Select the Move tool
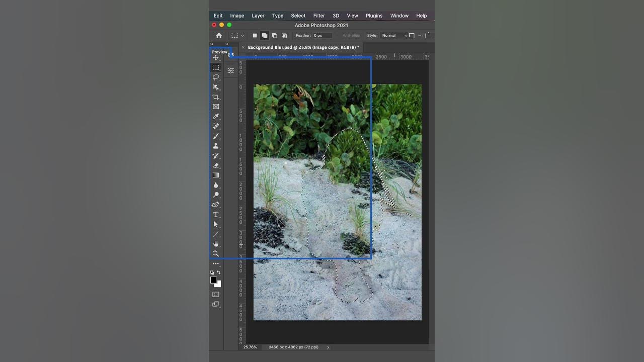 (216, 58)
